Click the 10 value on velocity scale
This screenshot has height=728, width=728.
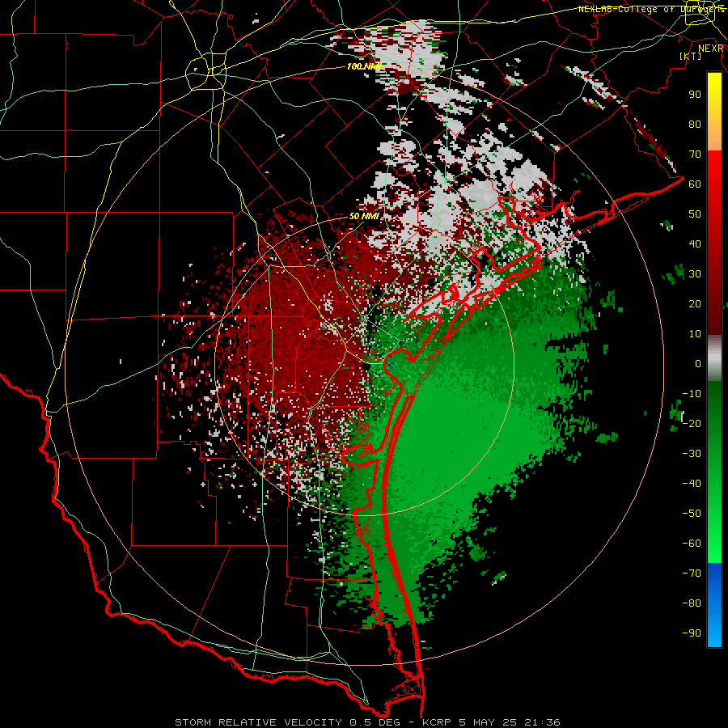(695, 334)
